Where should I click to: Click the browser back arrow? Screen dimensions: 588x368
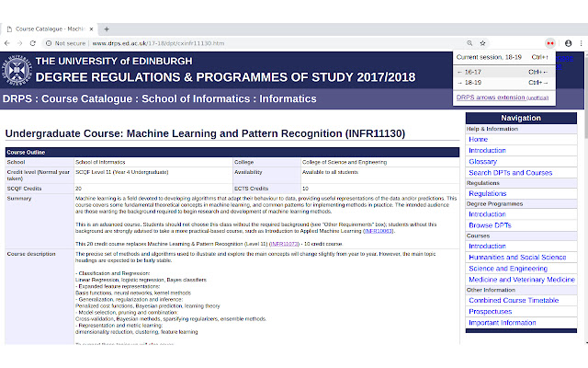(7, 43)
